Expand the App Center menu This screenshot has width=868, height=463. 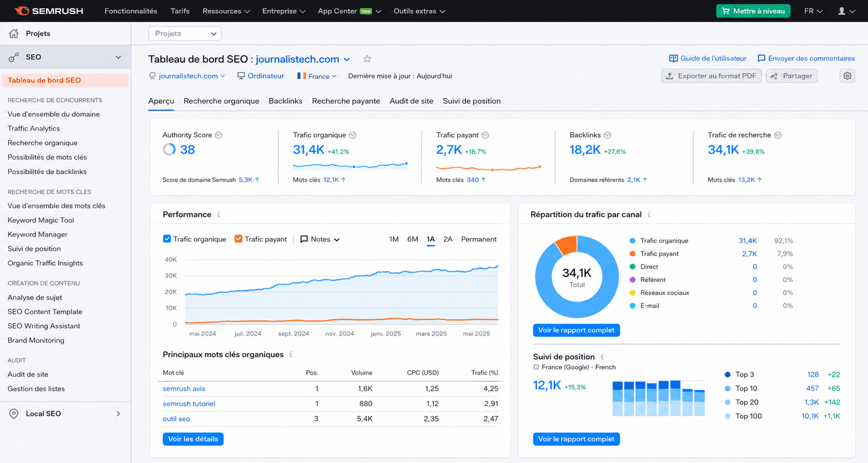[349, 11]
